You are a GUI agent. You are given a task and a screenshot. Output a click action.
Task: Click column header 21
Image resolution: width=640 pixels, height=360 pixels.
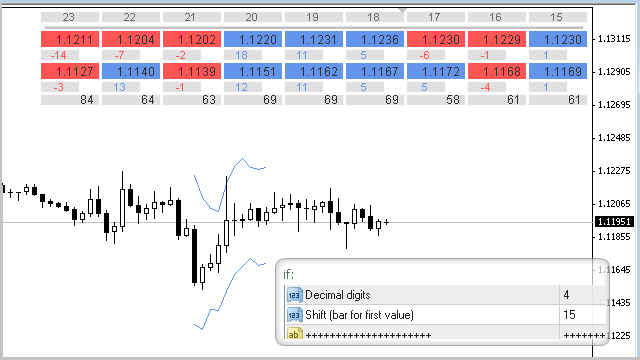pyautogui.click(x=192, y=17)
